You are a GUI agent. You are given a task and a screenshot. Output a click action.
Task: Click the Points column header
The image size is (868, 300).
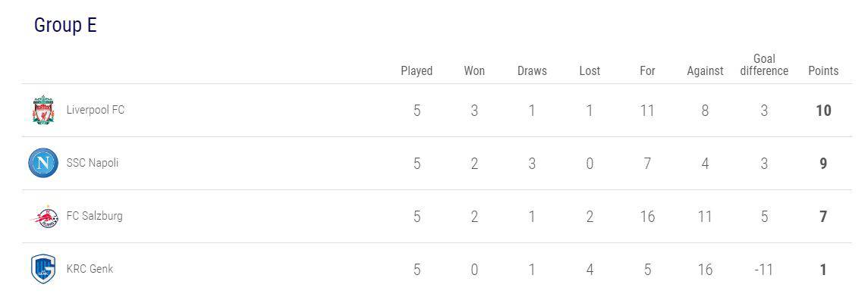(824, 70)
